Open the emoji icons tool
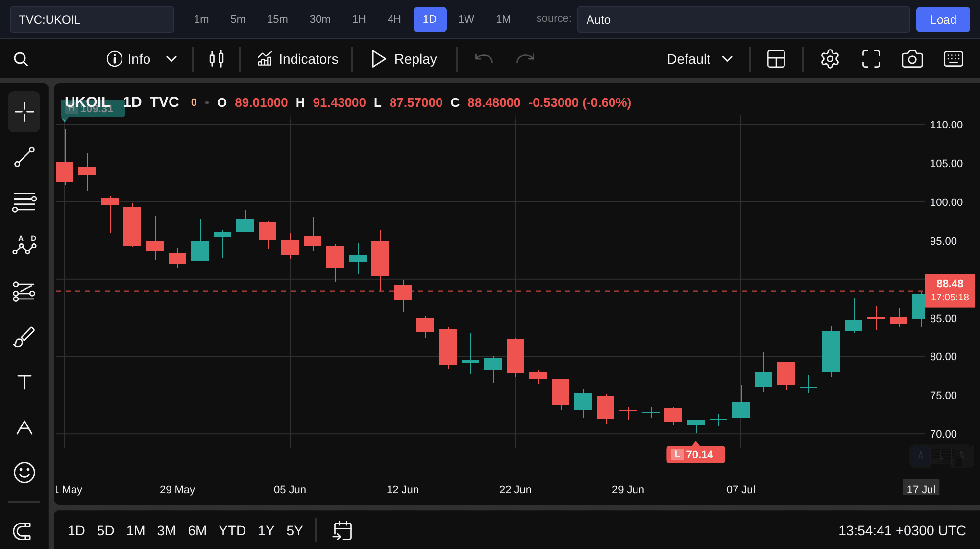This screenshot has width=980, height=549. (x=24, y=473)
